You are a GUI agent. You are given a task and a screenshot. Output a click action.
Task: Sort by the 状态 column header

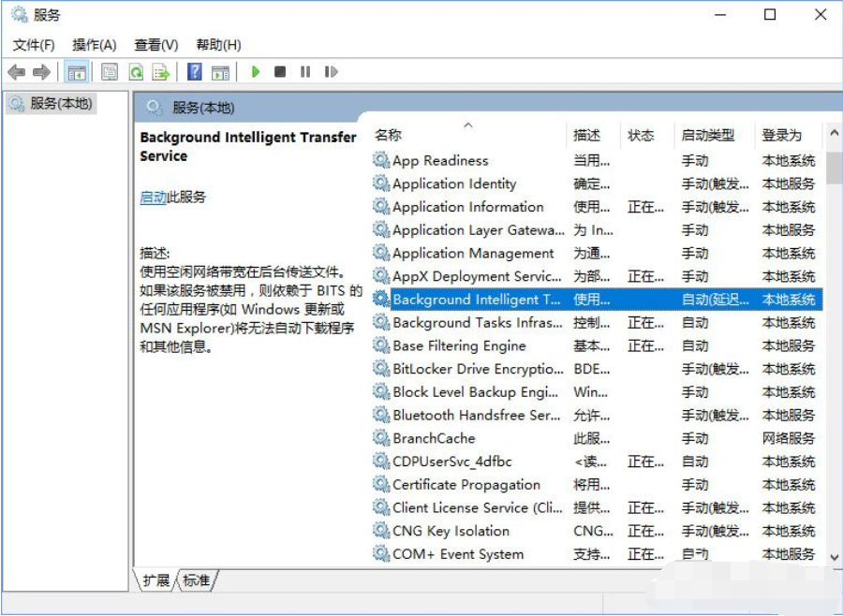click(x=641, y=136)
